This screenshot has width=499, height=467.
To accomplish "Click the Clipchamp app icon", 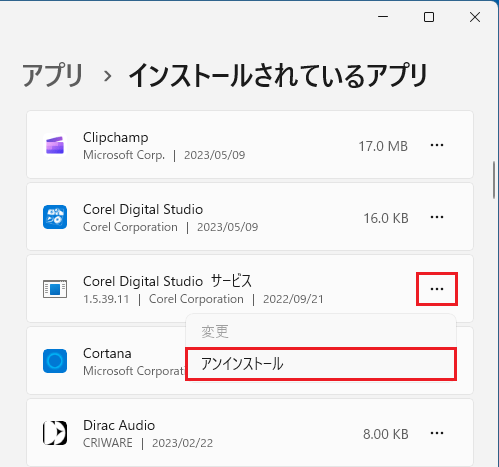I will tap(55, 145).
